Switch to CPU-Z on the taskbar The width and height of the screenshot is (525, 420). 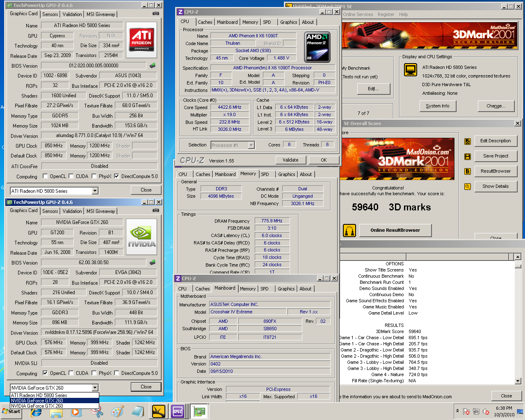click(178, 411)
